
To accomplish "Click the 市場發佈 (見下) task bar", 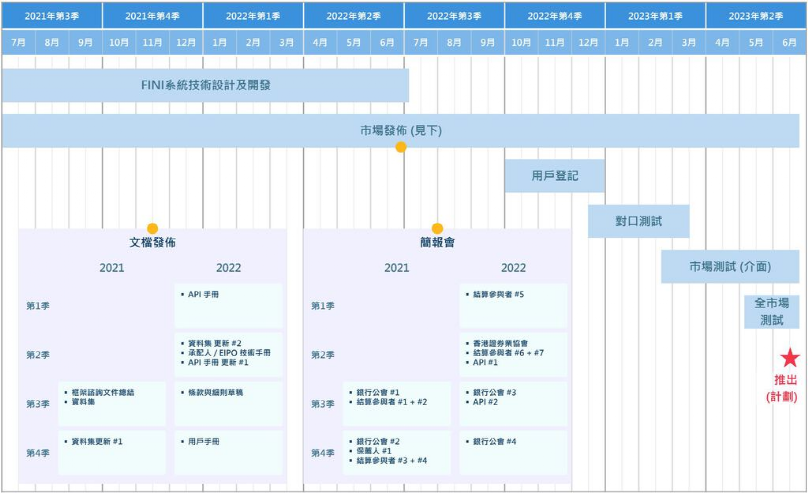I will click(400, 131).
